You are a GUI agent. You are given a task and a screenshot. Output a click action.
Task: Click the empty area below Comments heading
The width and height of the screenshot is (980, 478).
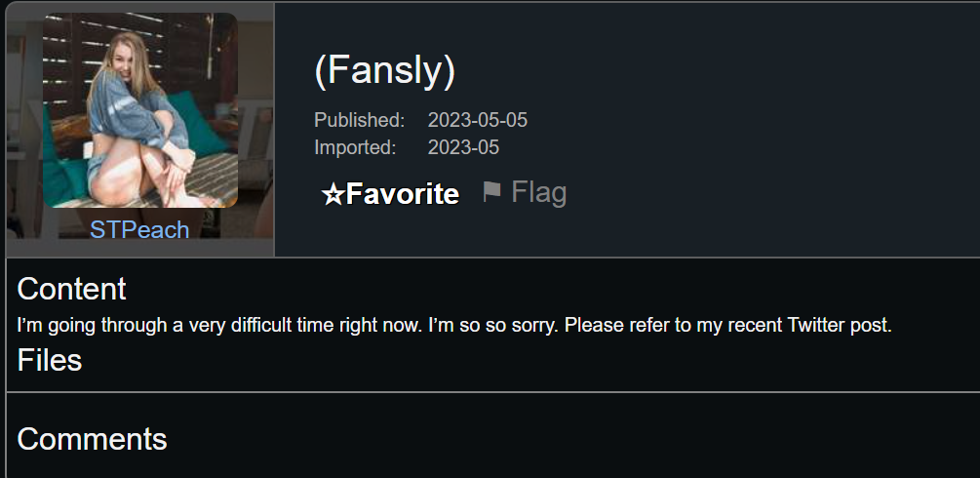[493, 466]
